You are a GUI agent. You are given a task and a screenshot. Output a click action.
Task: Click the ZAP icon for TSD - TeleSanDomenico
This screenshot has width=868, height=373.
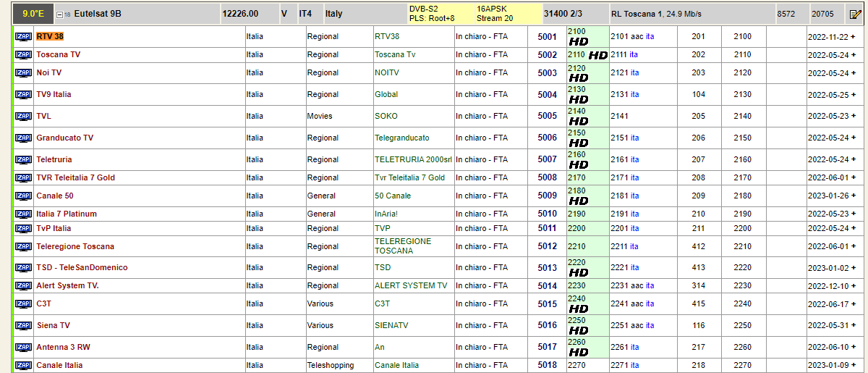tap(23, 267)
